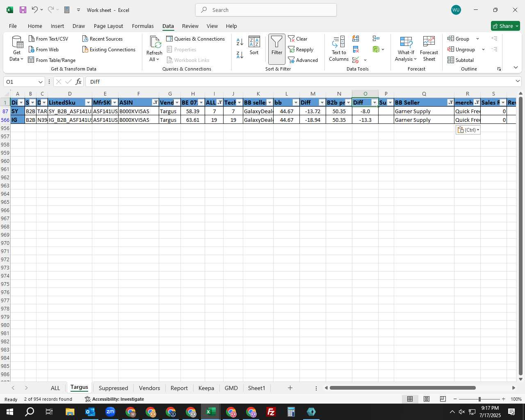
Task: Open Data Validation dropdown
Action: point(365,60)
